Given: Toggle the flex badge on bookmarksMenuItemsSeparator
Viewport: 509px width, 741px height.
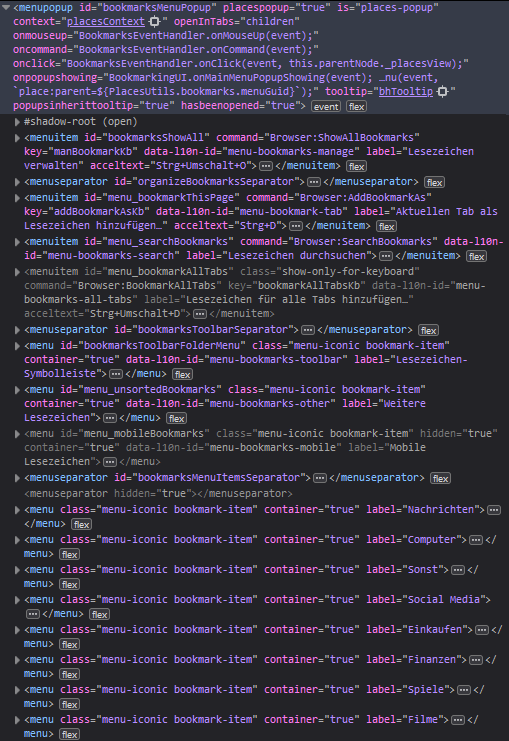Looking at the screenshot, I should point(440,479).
